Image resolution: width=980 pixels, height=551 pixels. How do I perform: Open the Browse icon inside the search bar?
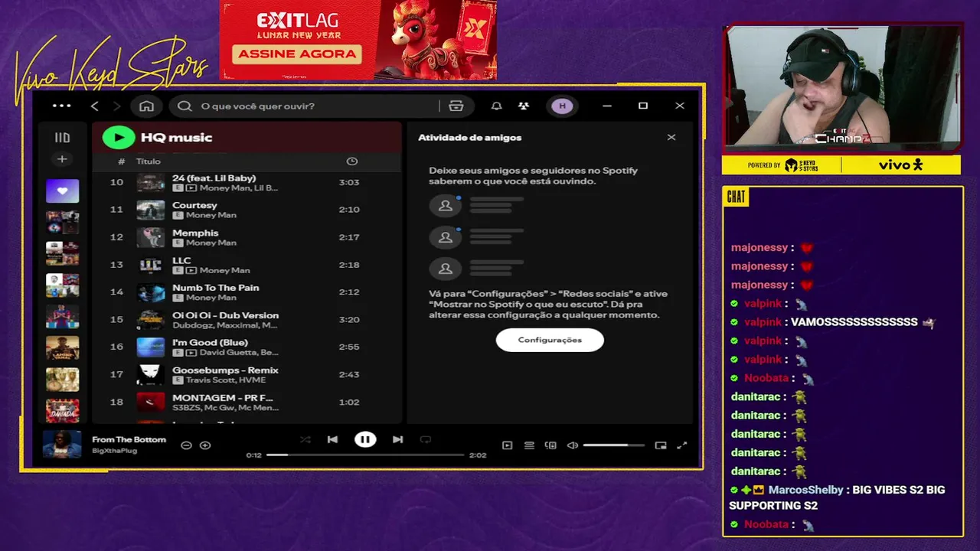coord(456,106)
